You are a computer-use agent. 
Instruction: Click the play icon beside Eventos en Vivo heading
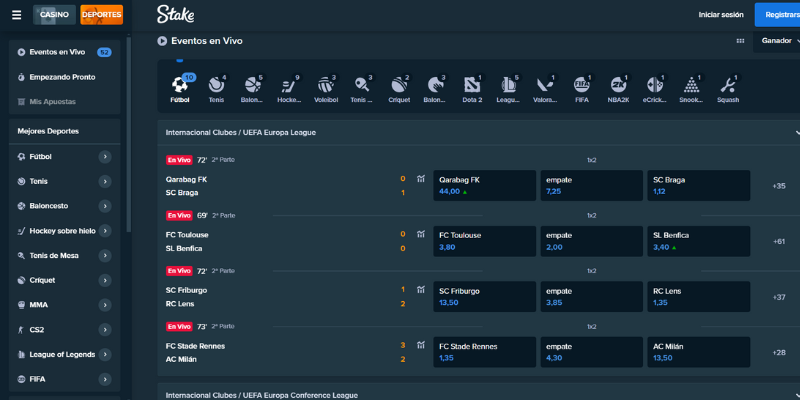coord(162,41)
